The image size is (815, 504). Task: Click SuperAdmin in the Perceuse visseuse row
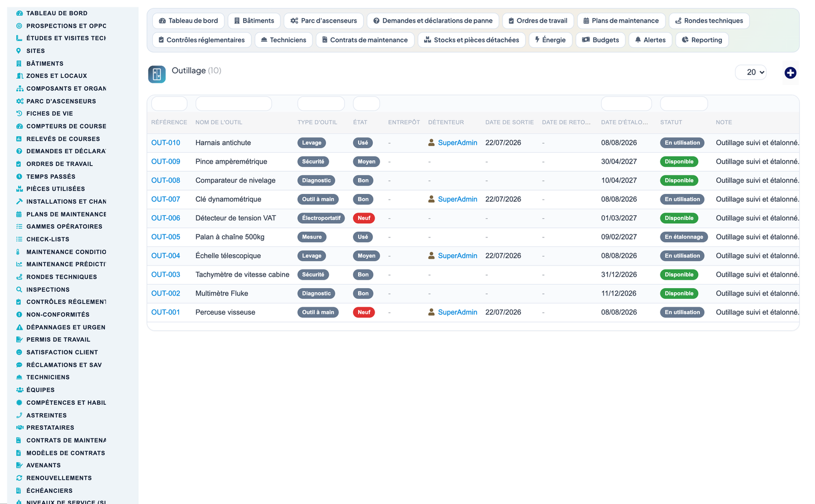point(457,312)
